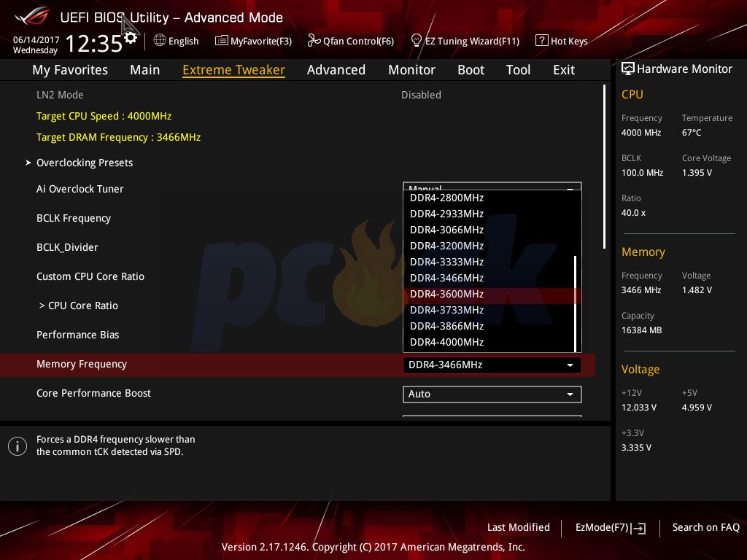Image resolution: width=747 pixels, height=560 pixels.
Task: Click the 12:35 clock display
Action: [x=94, y=43]
